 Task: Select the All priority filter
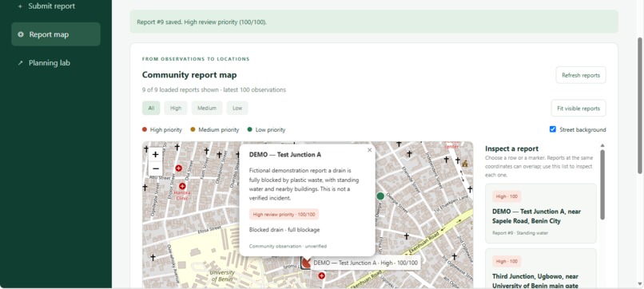(151, 108)
